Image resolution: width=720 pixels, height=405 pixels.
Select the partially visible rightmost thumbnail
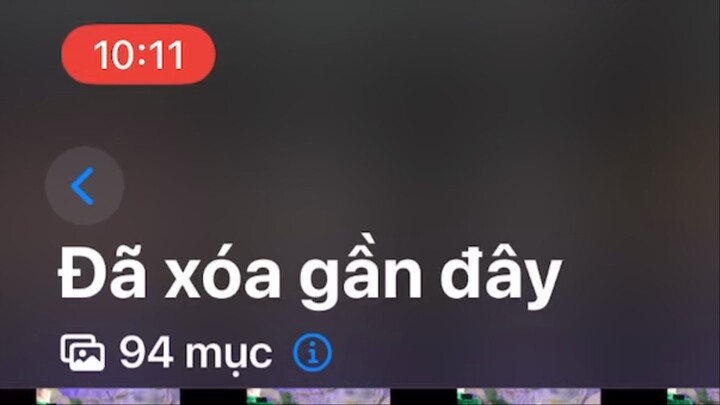693,396
